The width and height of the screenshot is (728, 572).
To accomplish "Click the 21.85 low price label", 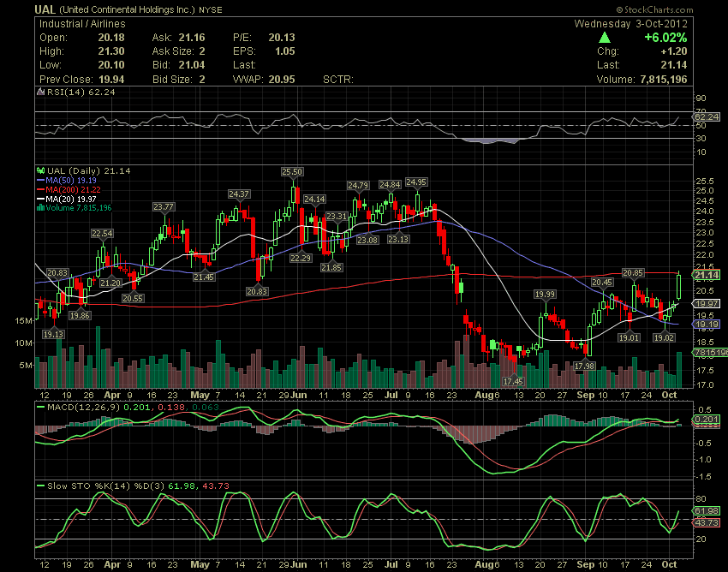I will 331,267.
